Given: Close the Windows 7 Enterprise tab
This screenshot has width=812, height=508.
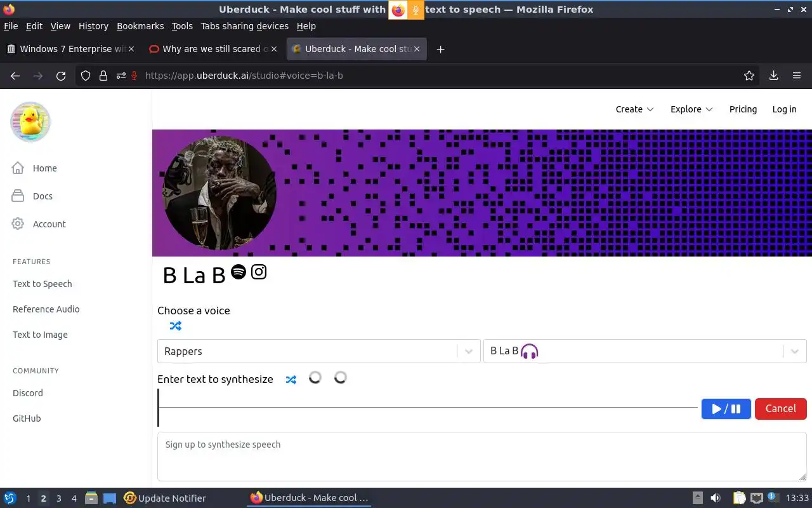Looking at the screenshot, I should point(131,49).
